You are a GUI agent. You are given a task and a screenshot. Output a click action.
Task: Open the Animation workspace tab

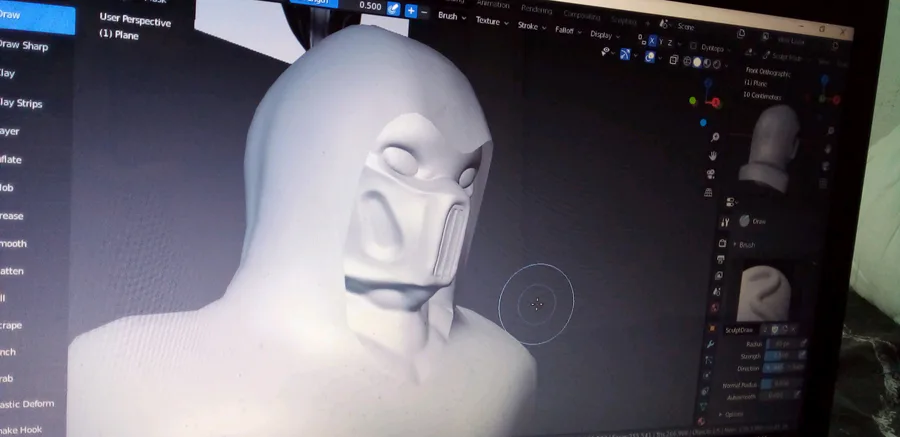(493, 4)
